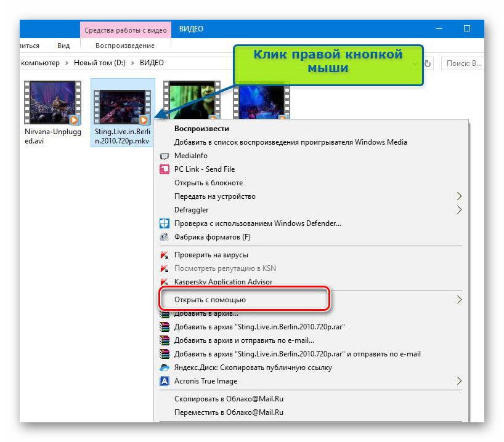Open breadcrumb arrow after компьютер
The width and height of the screenshot is (504, 442).
tap(67, 63)
